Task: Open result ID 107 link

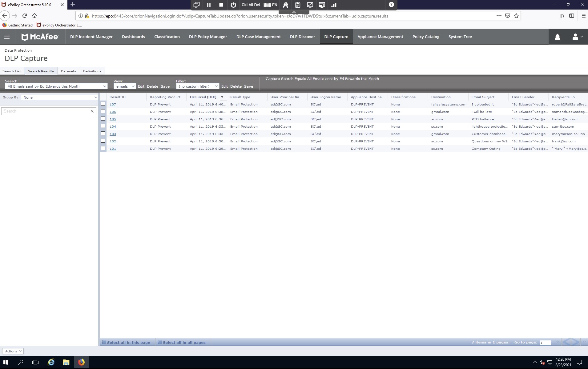Action: (113, 105)
